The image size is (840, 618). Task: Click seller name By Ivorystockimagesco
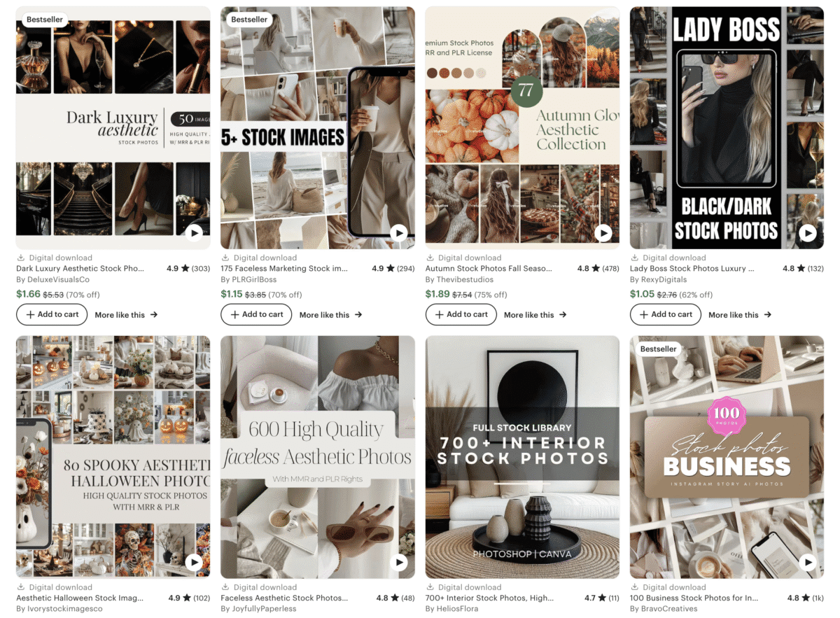point(59,609)
